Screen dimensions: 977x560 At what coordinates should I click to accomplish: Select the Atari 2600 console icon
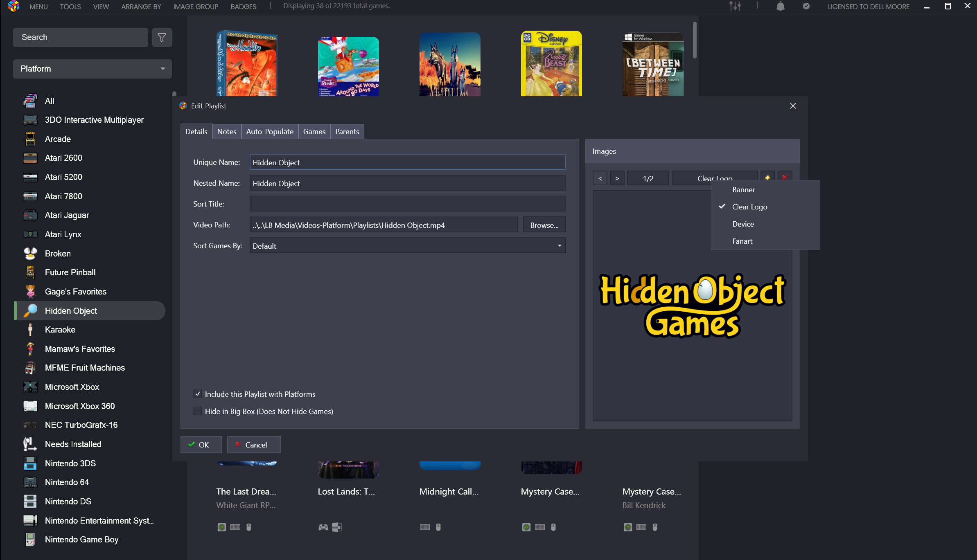pos(30,158)
